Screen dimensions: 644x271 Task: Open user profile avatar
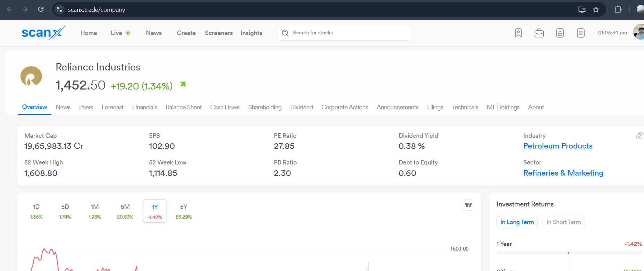[639, 32]
